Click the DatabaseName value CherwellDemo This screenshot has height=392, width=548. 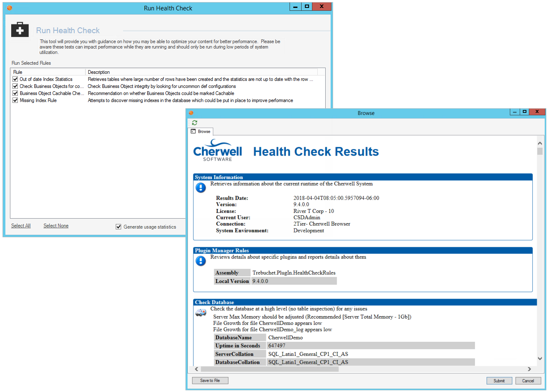[x=285, y=338]
